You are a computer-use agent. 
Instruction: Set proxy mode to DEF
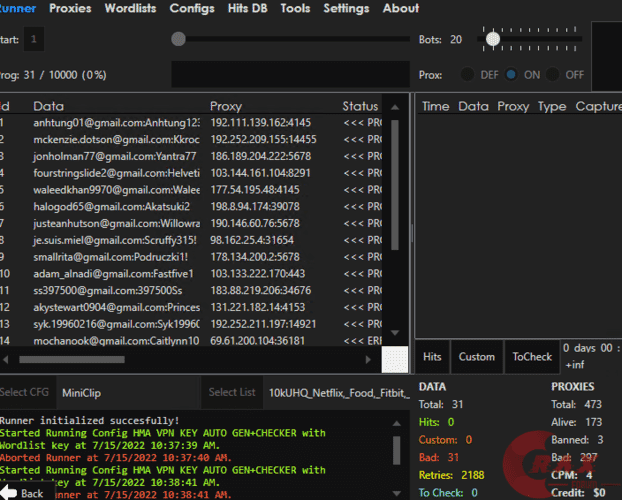[467, 75]
